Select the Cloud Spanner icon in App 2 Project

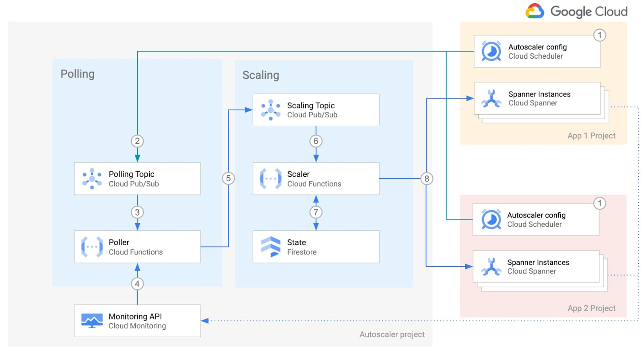491,267
